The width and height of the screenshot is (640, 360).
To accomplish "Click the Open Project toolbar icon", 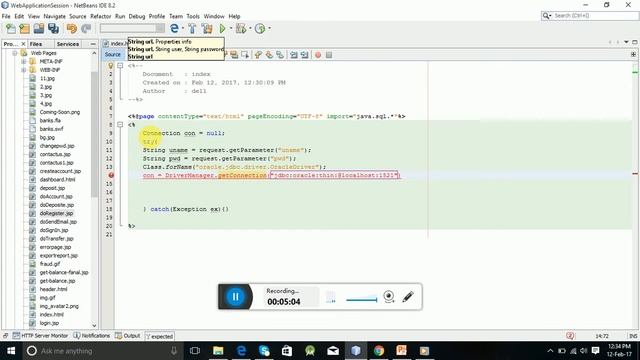I will click(39, 29).
